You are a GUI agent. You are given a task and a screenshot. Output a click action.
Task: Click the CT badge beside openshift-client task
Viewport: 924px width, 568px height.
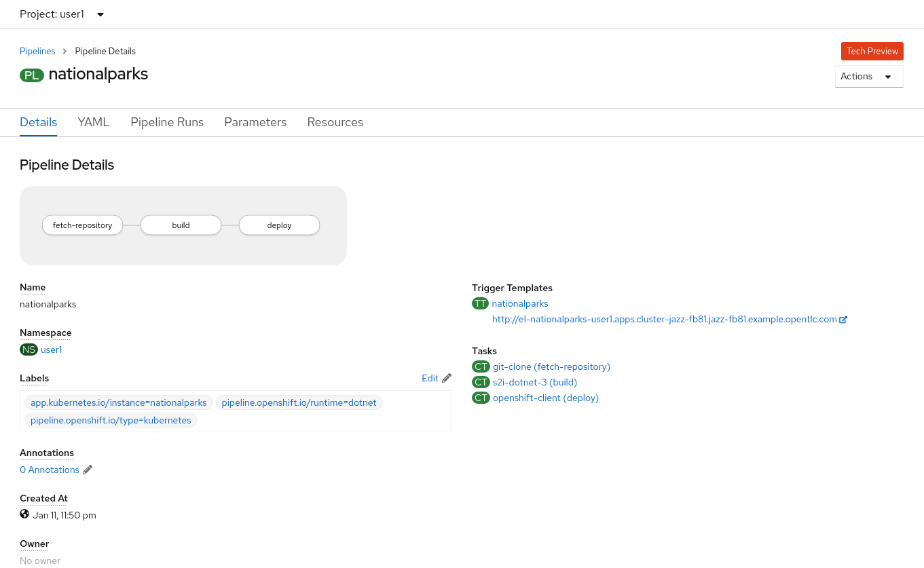[x=481, y=398]
